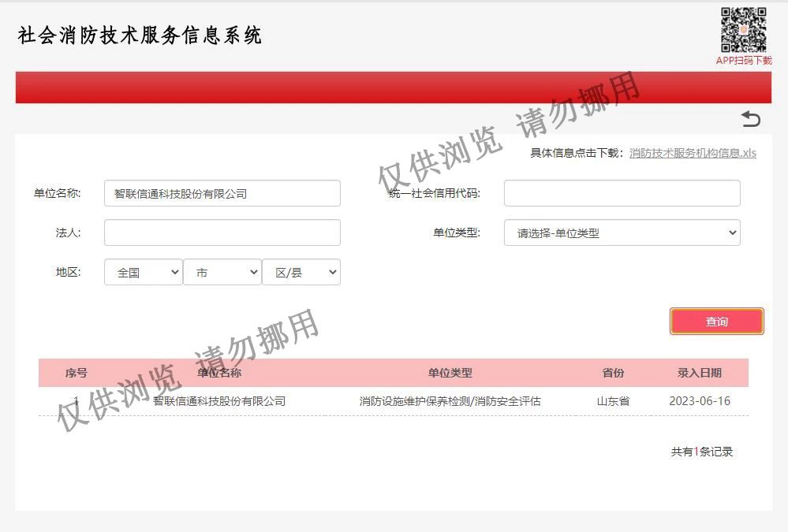Focus the 单位名称 input field

pos(222,193)
